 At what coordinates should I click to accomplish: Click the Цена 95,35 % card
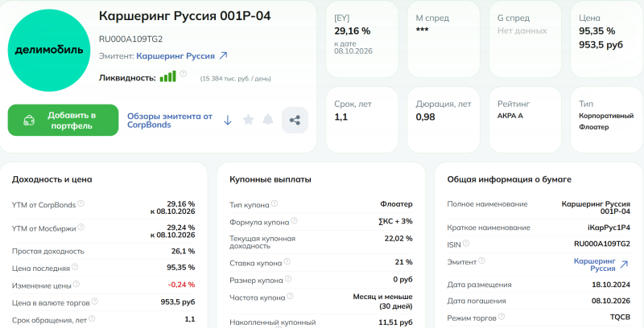(x=607, y=39)
